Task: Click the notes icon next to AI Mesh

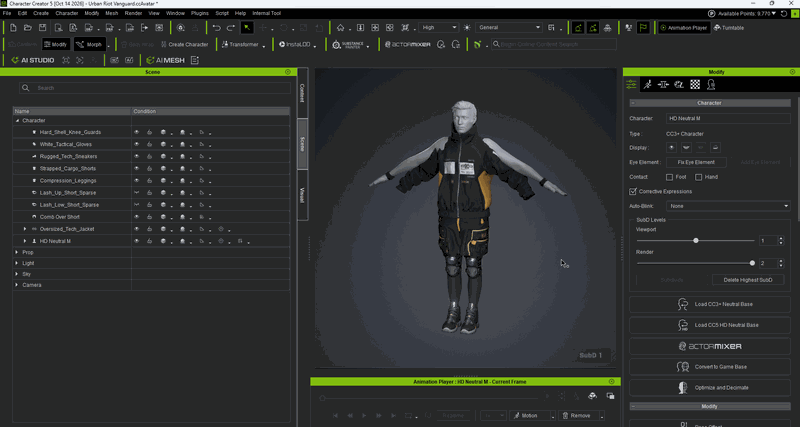Action: tap(194, 60)
